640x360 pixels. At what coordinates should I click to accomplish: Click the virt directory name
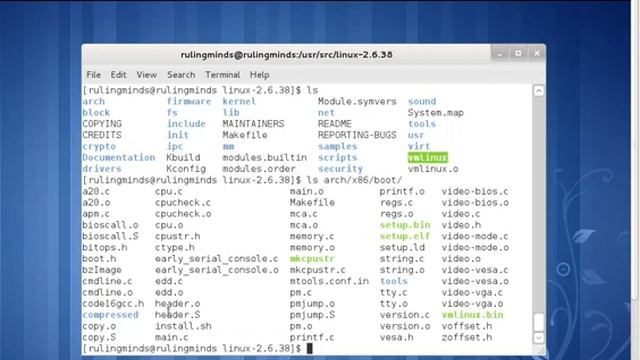(419, 146)
